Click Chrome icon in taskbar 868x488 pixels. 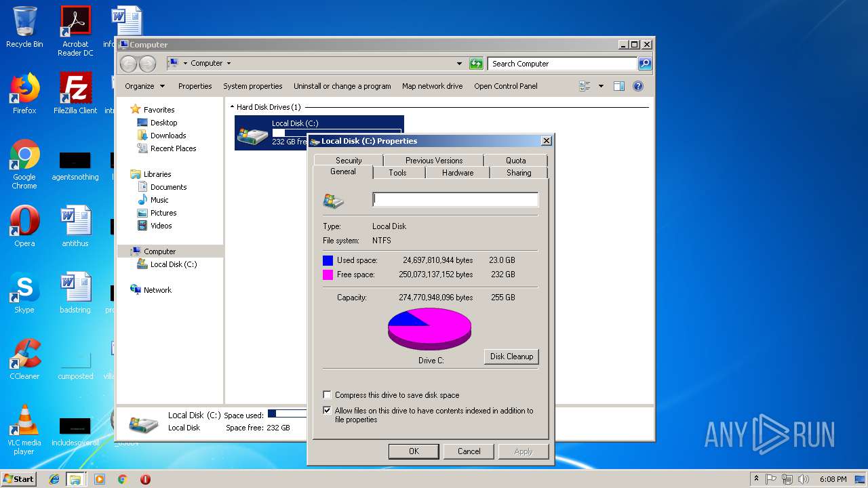tap(122, 479)
